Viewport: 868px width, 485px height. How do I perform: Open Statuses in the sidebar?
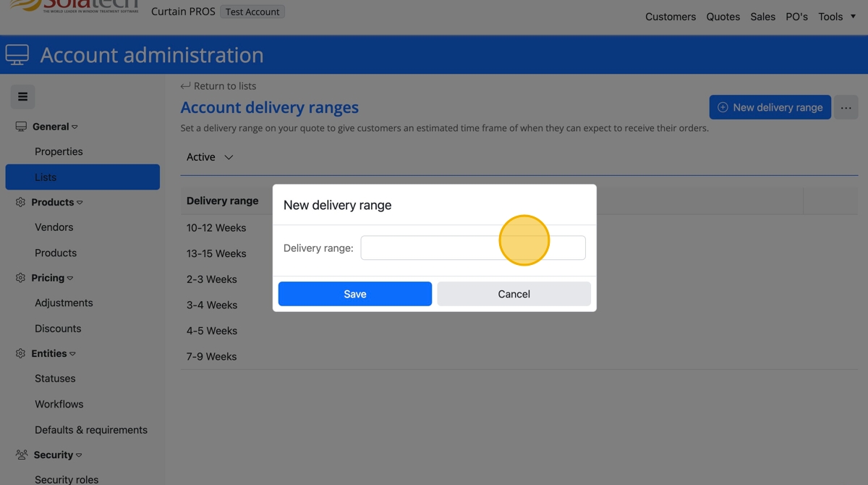pyautogui.click(x=55, y=379)
